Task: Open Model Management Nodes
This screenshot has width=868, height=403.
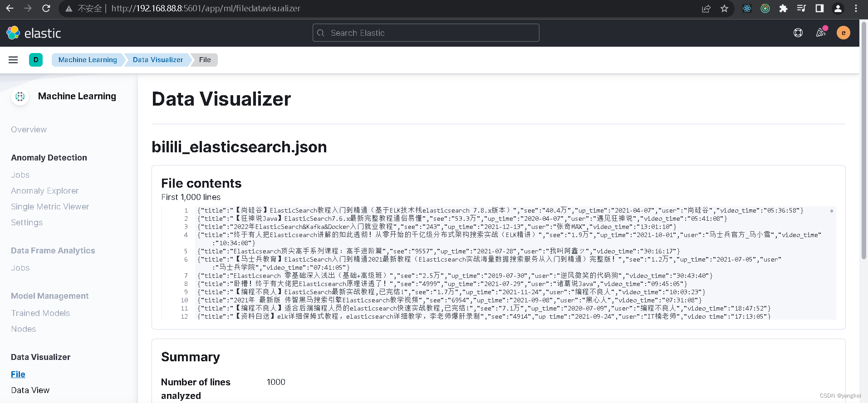Action: [x=24, y=329]
